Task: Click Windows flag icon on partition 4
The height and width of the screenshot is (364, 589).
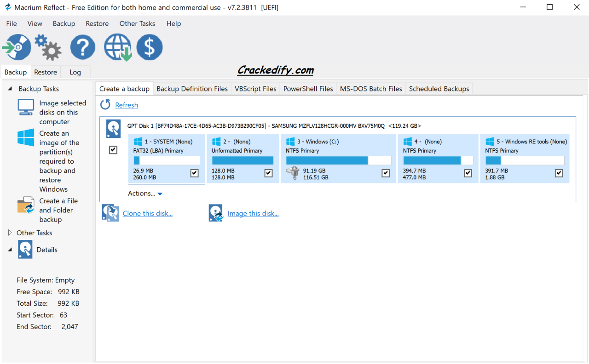Action: 408,142
